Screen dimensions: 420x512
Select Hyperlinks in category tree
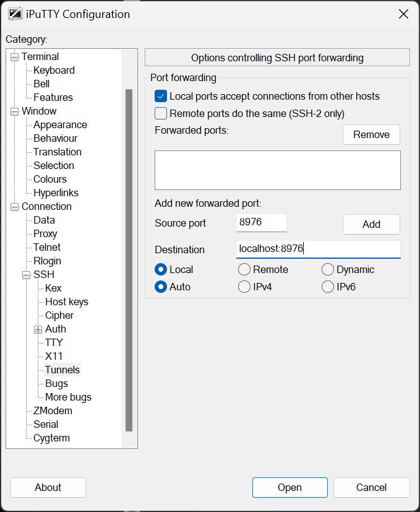click(56, 193)
